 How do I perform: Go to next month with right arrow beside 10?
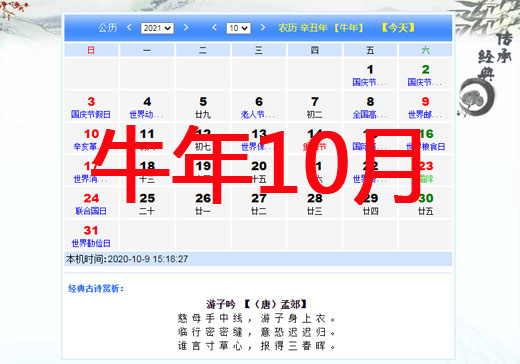(263, 28)
